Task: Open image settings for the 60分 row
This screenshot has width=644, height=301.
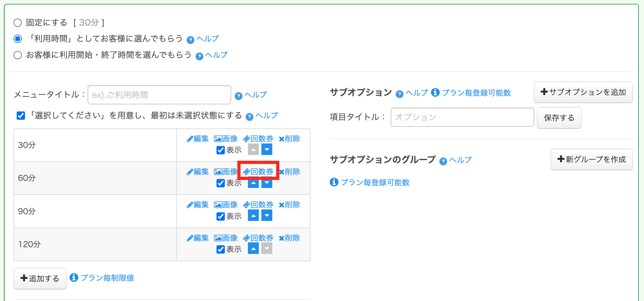Action: (225, 172)
